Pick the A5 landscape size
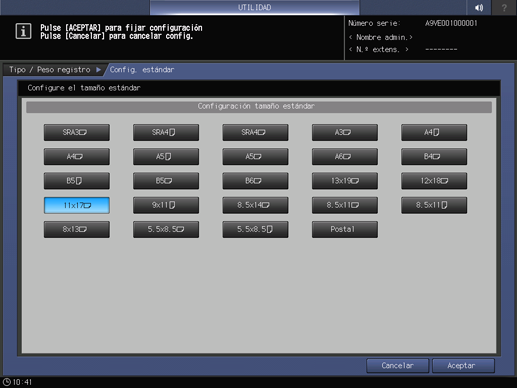The width and height of the screenshot is (517, 388). tap(255, 157)
